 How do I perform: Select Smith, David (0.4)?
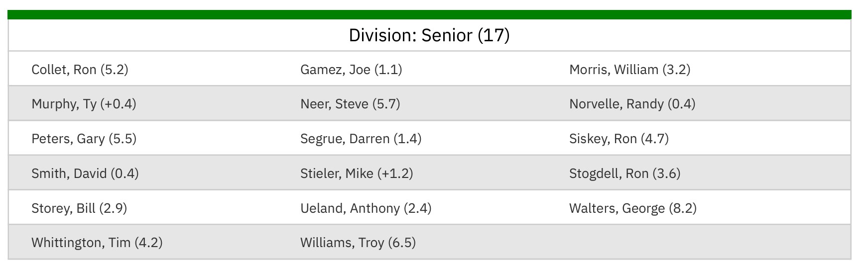tap(85, 173)
